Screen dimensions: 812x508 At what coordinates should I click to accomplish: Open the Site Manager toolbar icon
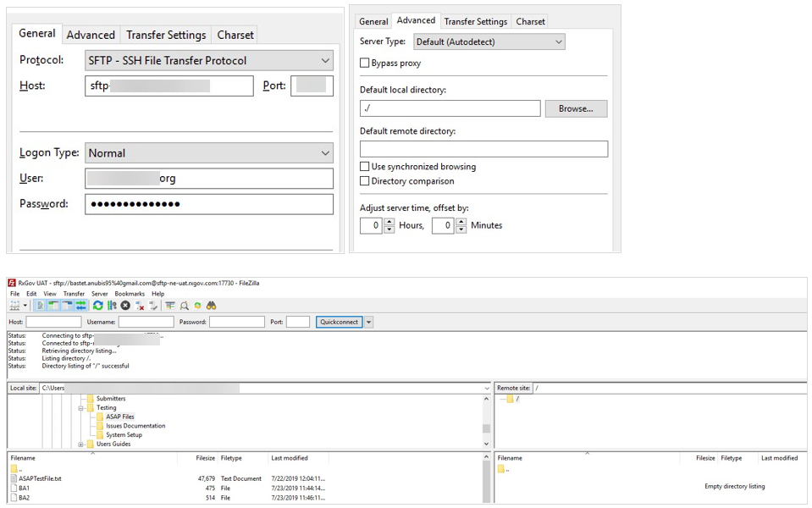tap(15, 306)
